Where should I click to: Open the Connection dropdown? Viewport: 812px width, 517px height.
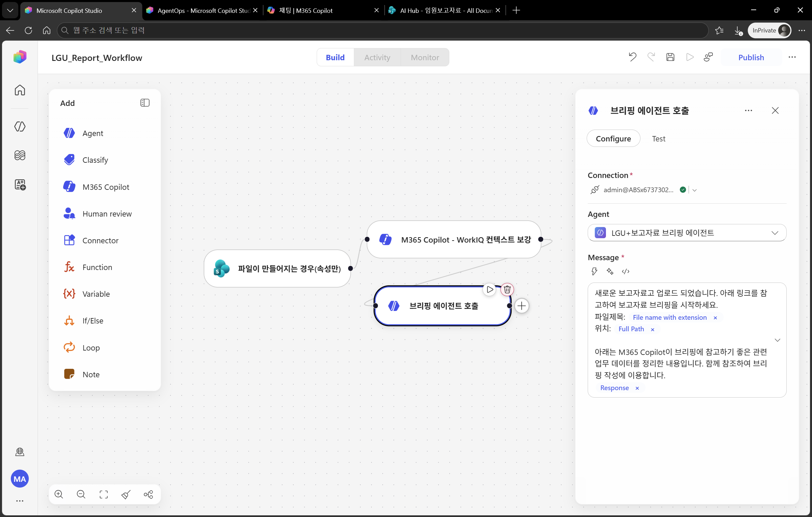[695, 190]
